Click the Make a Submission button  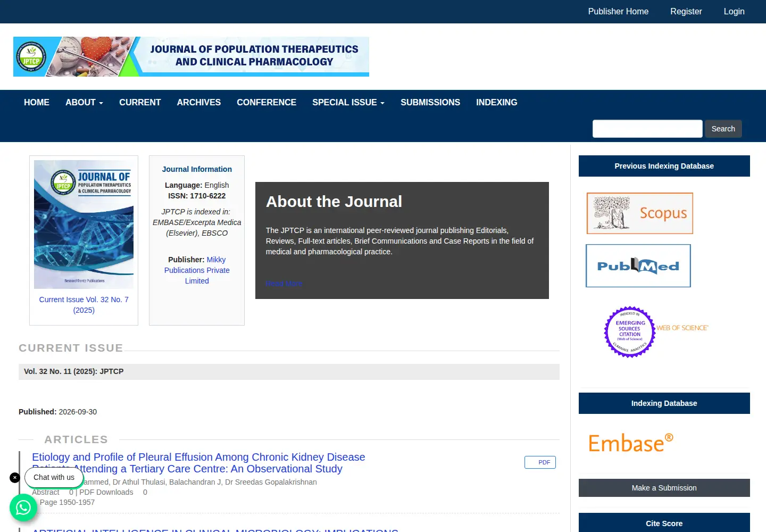coord(664,488)
